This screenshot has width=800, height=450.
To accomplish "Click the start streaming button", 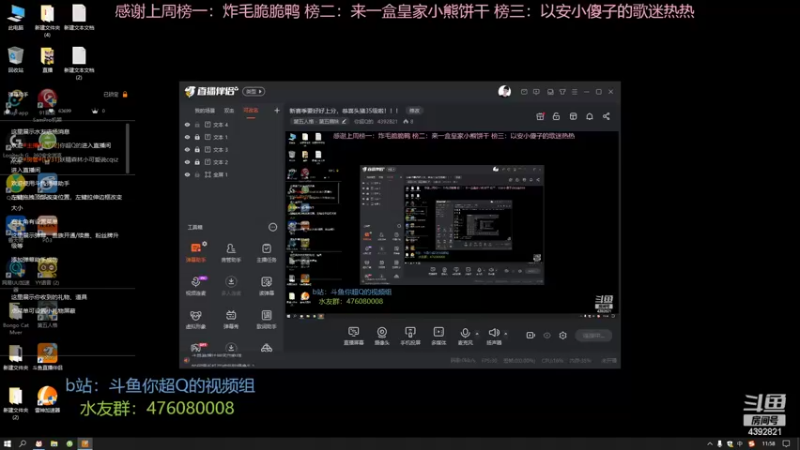I will (x=593, y=335).
